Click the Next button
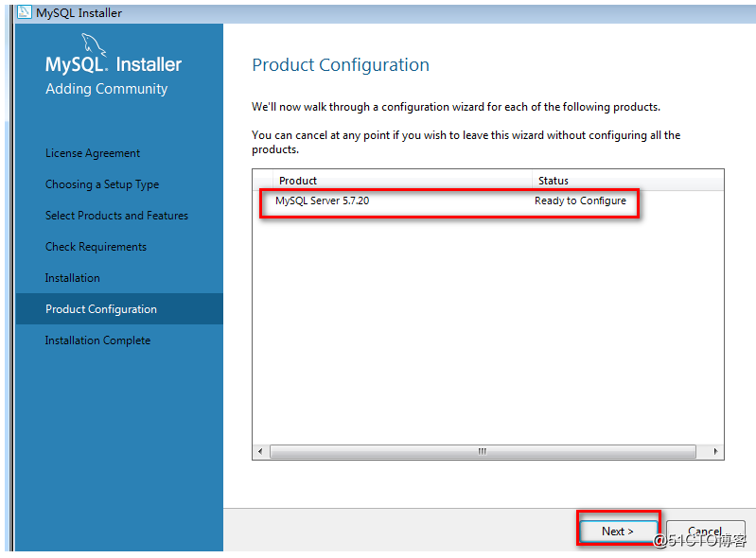The image size is (756, 558). coord(618,531)
